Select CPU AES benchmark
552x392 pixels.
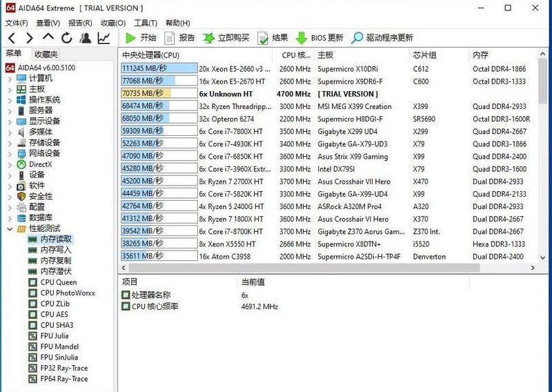click(x=48, y=315)
